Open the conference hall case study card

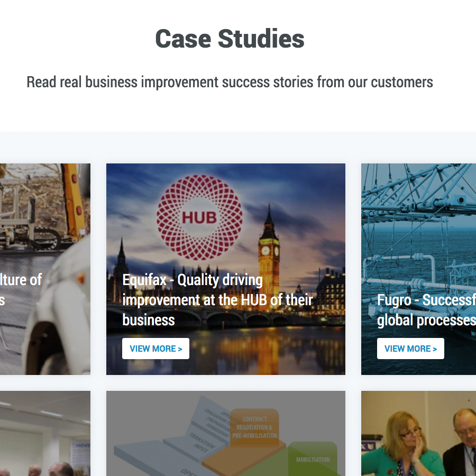(45, 434)
